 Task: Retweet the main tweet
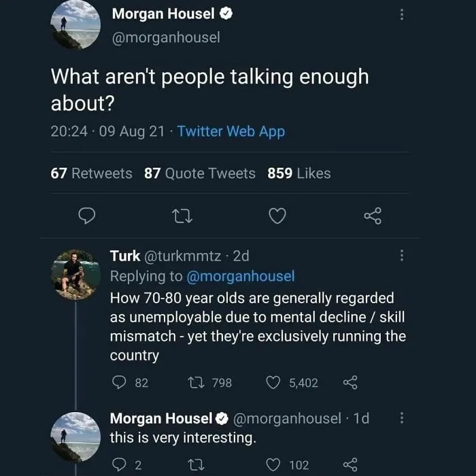coord(182,216)
